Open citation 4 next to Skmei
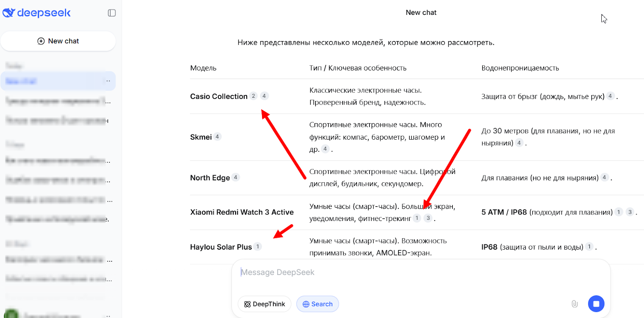Screen dimensions: 644x318 click(x=217, y=136)
